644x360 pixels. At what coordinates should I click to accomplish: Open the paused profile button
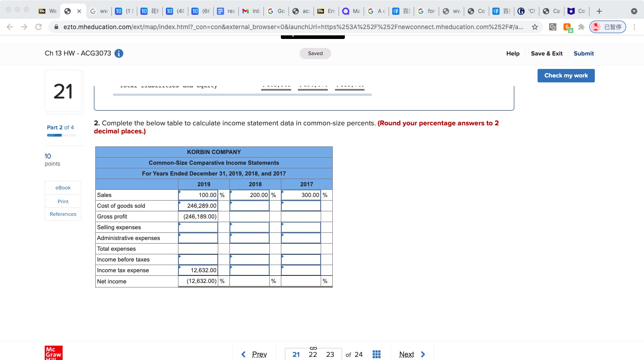[x=608, y=27]
